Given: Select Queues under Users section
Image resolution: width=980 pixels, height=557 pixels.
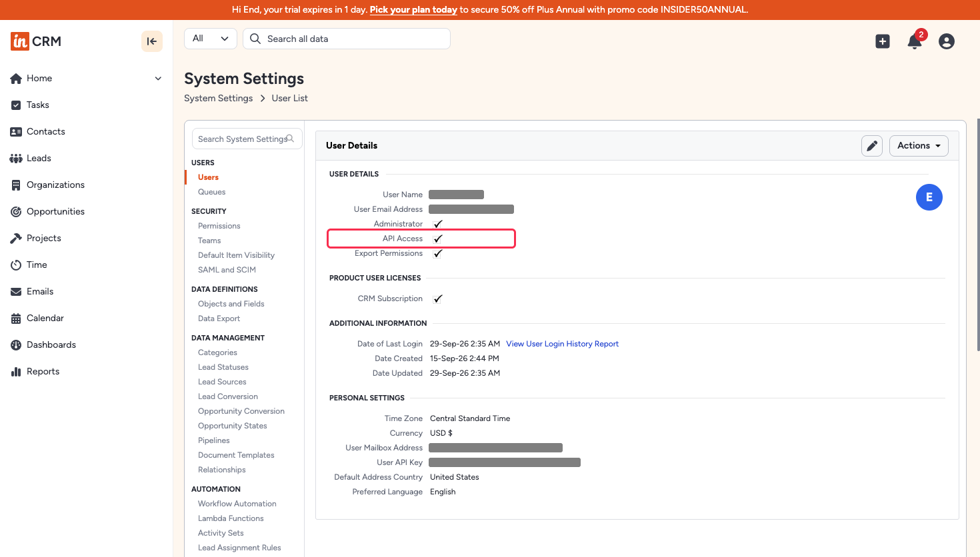Looking at the screenshot, I should 212,192.
